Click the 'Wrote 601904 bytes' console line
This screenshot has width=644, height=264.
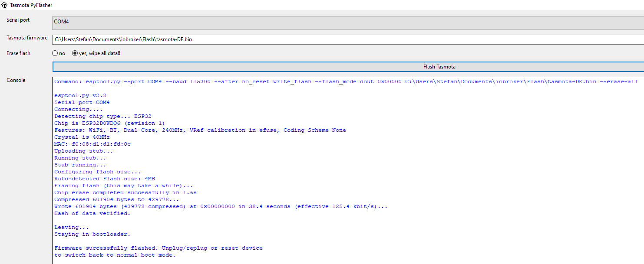pyautogui.click(x=221, y=206)
